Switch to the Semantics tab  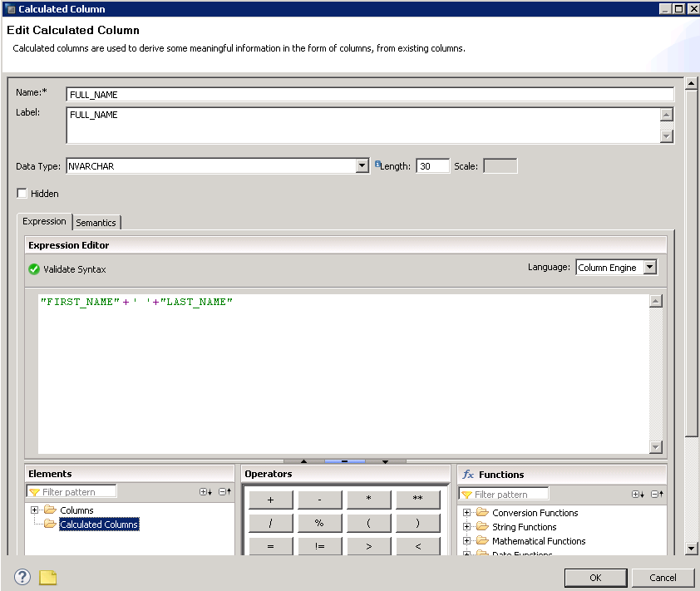click(96, 222)
